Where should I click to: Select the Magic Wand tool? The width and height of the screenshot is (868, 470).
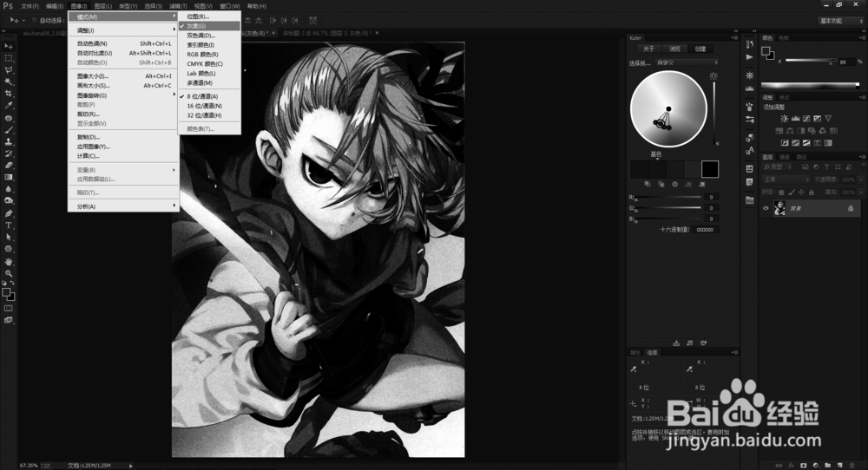[9, 82]
